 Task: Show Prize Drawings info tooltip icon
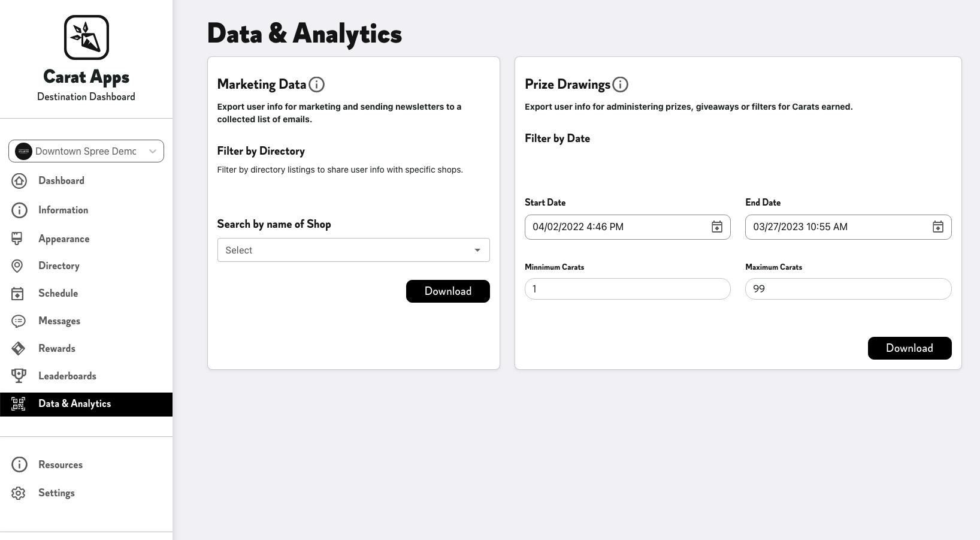point(620,85)
